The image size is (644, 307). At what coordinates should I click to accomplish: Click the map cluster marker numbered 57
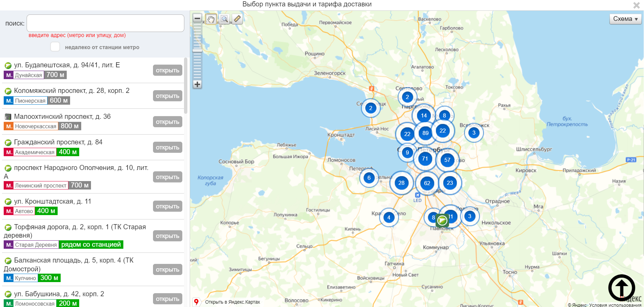click(x=447, y=160)
